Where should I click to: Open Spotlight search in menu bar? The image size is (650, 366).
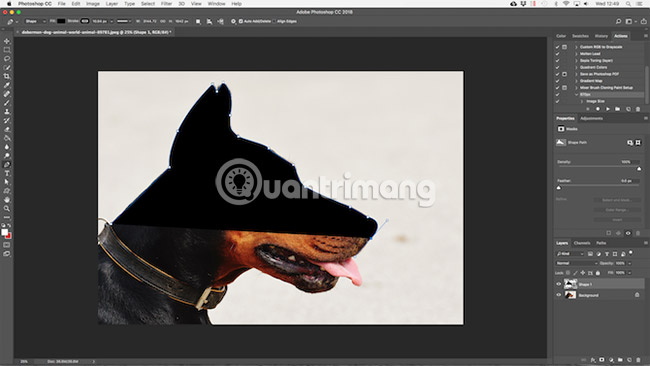pyautogui.click(x=628, y=4)
